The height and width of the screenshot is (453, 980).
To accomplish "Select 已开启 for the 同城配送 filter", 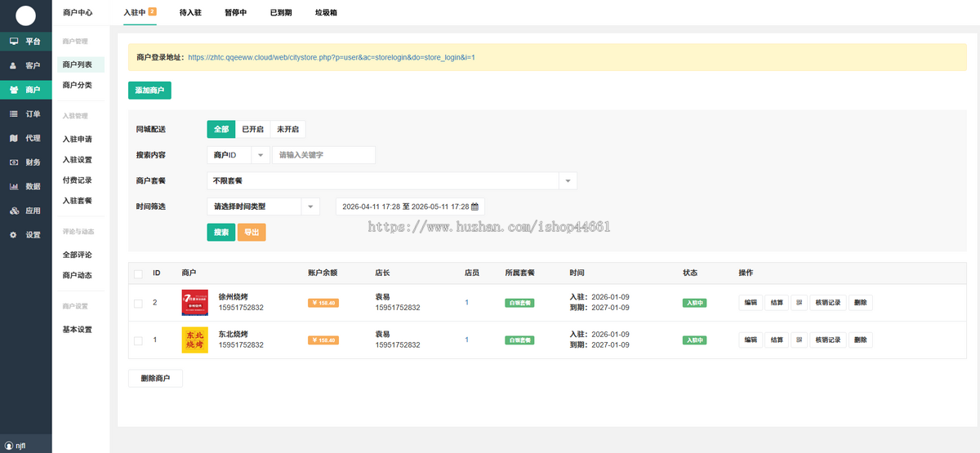I will coord(253,129).
